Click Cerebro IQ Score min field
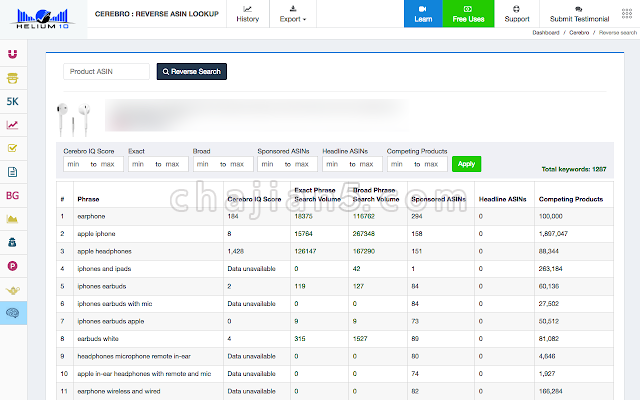640x400 pixels. click(x=76, y=164)
